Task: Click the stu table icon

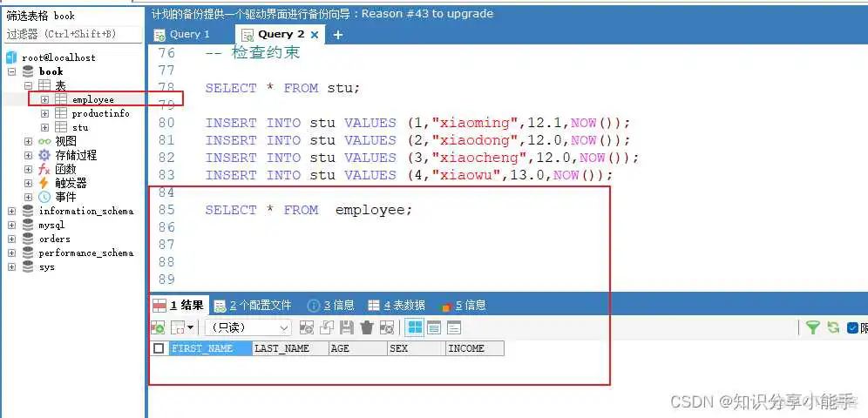Action: pos(61,127)
